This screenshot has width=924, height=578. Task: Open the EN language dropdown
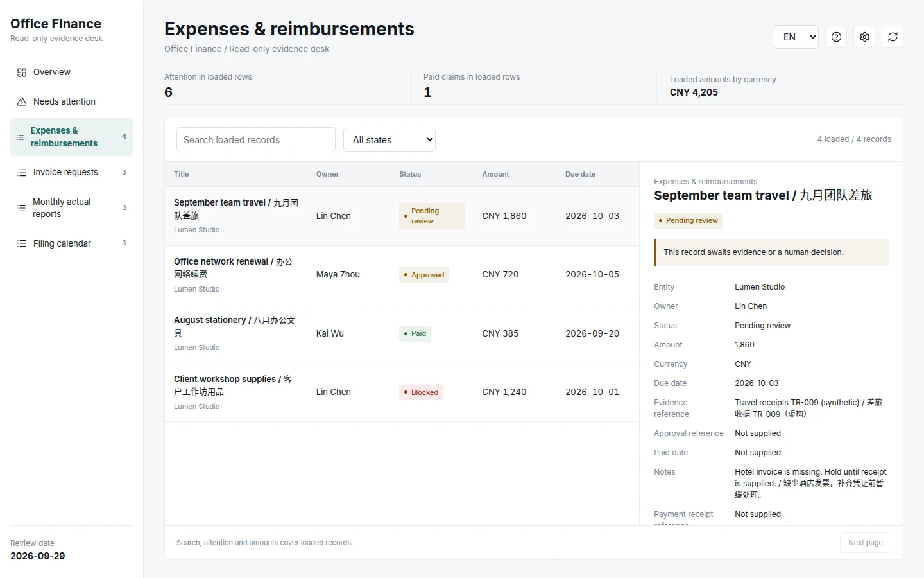(x=796, y=37)
